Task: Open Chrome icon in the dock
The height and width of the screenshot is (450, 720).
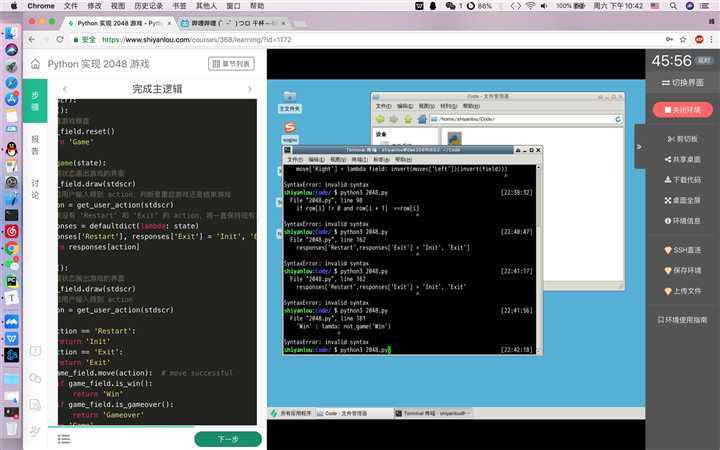Action: click(x=11, y=248)
